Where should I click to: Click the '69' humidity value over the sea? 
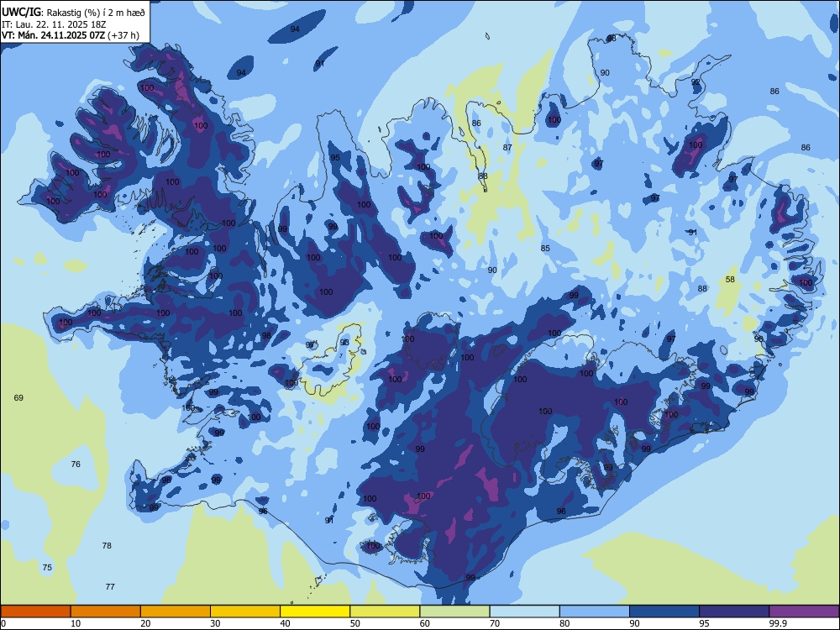[x=18, y=397]
